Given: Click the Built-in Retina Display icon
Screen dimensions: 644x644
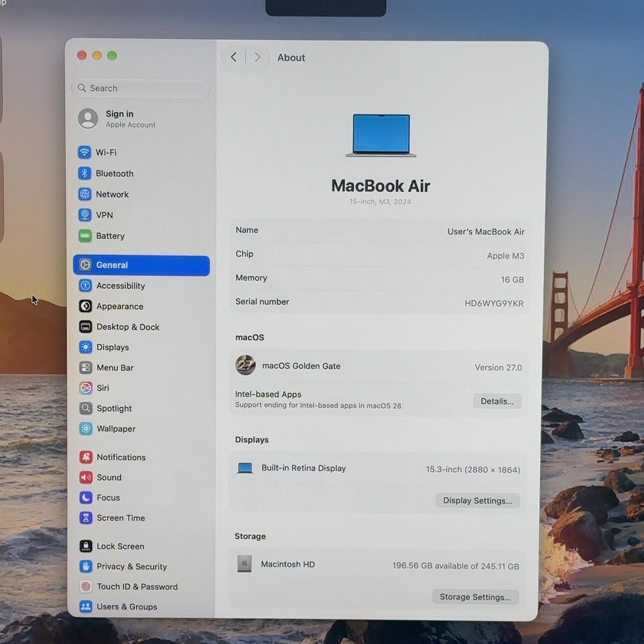Looking at the screenshot, I should tap(245, 468).
